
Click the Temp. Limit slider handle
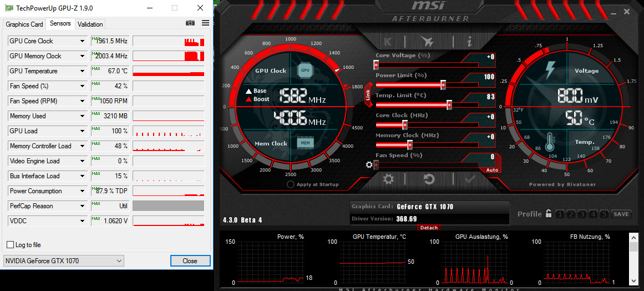[449, 105]
